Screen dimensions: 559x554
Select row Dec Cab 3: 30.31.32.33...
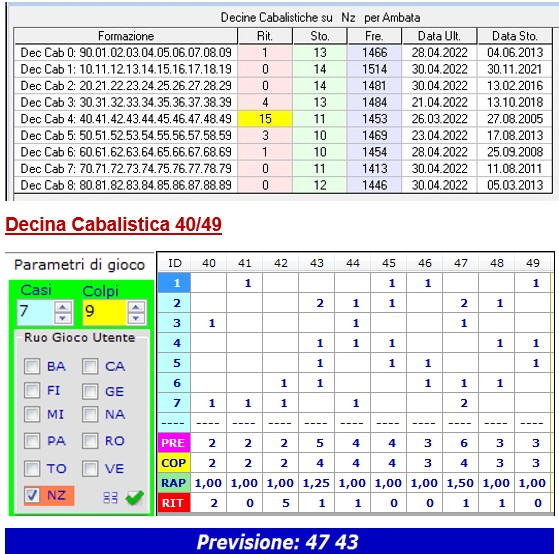283,102
